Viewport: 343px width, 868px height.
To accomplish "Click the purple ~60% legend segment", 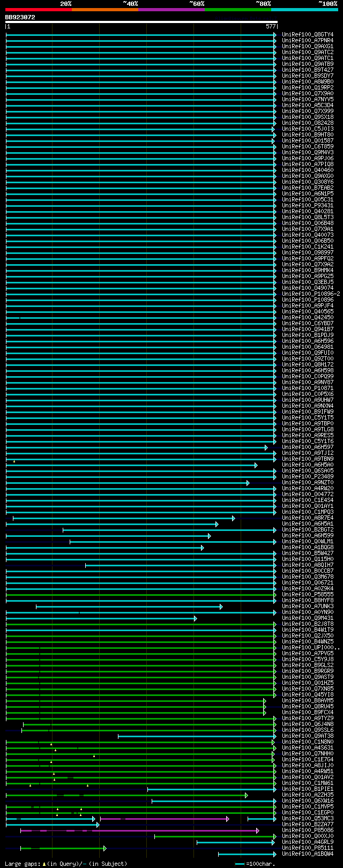I will [x=171, y=10].
